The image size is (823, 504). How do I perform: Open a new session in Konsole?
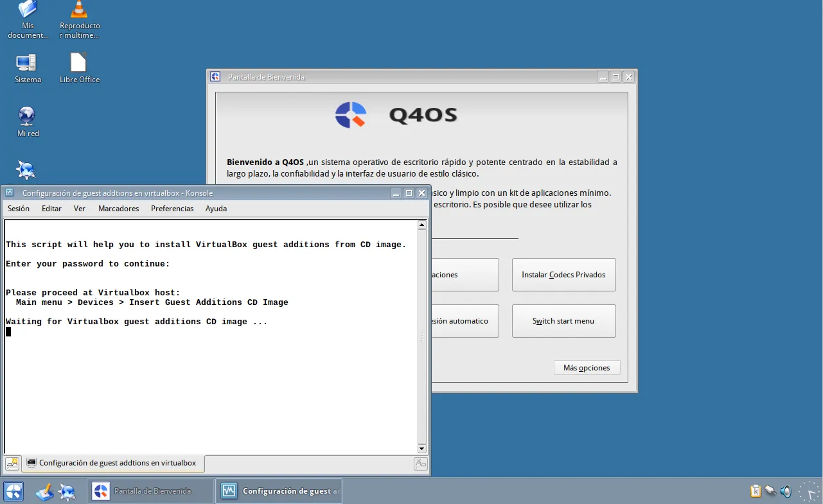pyautogui.click(x=12, y=462)
